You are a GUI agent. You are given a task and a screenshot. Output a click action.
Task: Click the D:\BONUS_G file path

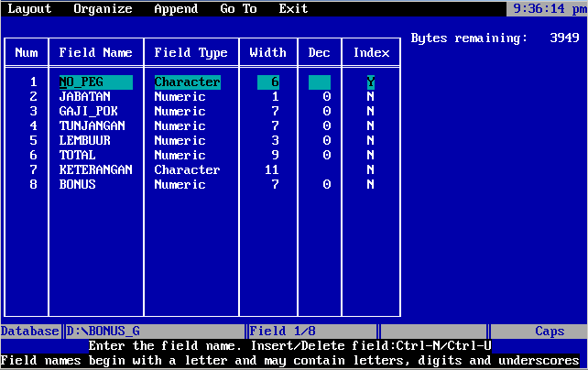[103, 332]
